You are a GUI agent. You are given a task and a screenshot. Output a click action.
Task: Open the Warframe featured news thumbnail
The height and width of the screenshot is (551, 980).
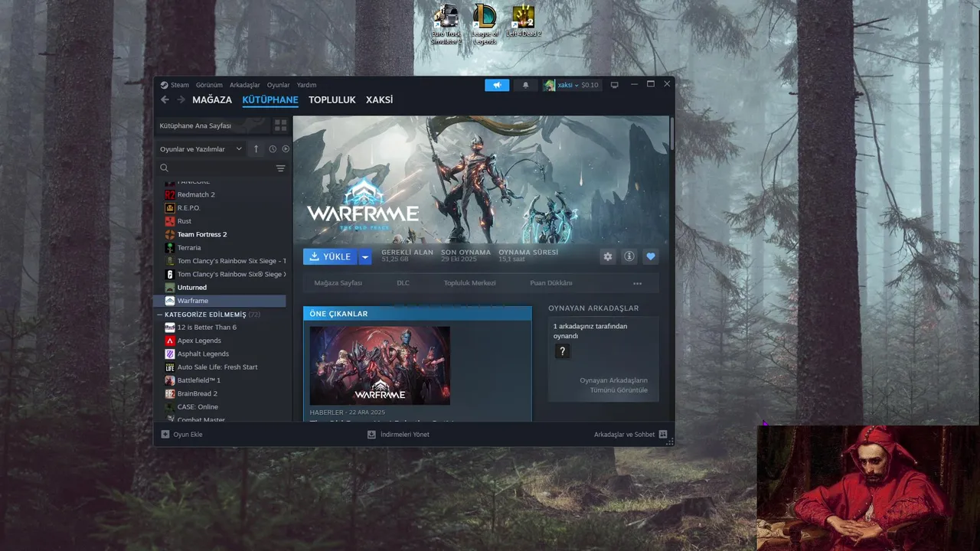click(380, 366)
